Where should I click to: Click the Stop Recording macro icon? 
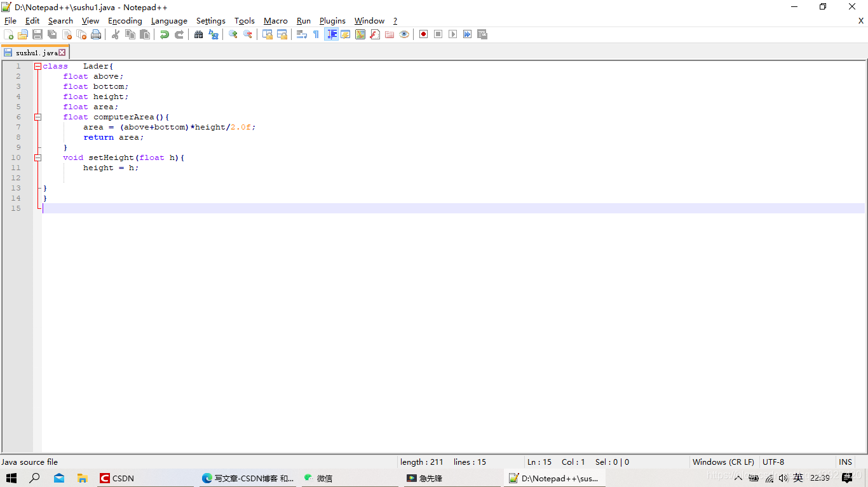[x=438, y=34]
